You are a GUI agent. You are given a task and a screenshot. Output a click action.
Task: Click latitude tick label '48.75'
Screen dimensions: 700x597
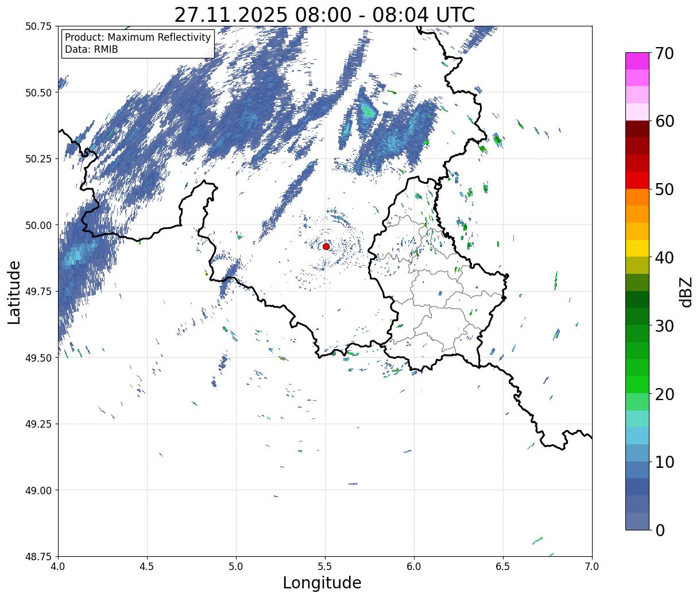point(38,557)
